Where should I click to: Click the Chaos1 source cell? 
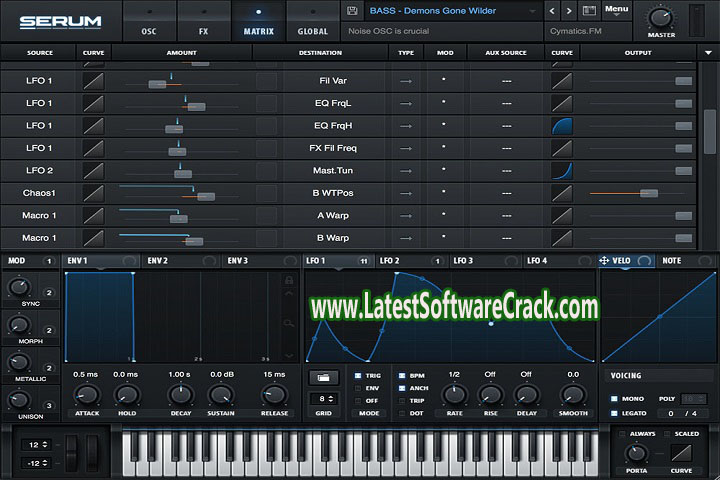coord(39,193)
